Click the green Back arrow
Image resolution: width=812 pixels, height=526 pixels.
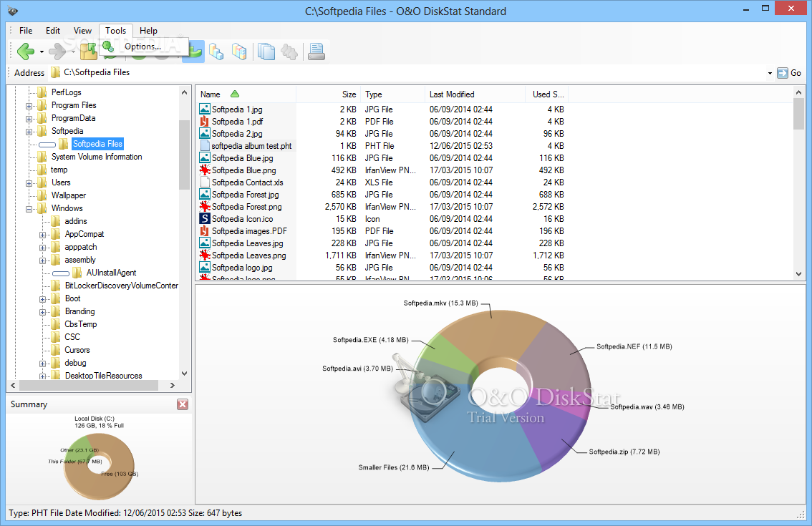tap(25, 52)
